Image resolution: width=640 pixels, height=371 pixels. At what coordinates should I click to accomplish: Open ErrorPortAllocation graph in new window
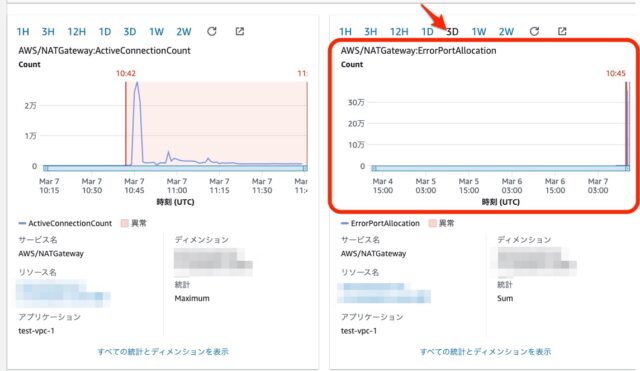(562, 31)
